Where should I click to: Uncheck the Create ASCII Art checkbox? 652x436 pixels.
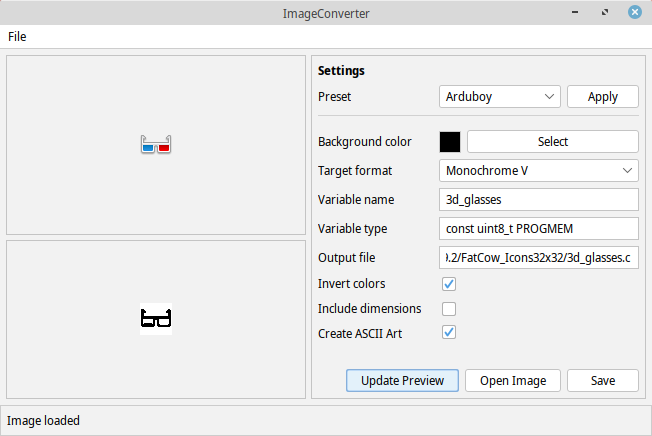tap(449, 333)
